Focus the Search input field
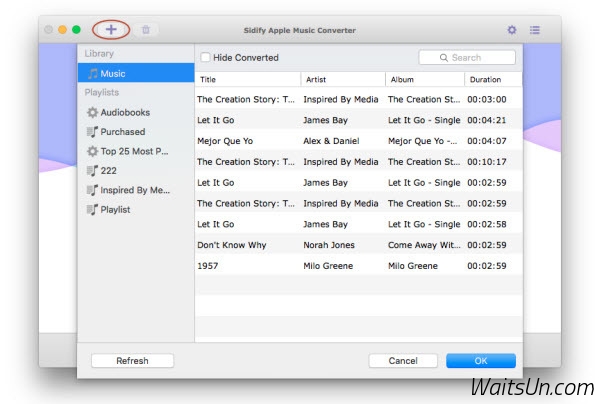Screen dimensions: 600x404 pos(467,57)
